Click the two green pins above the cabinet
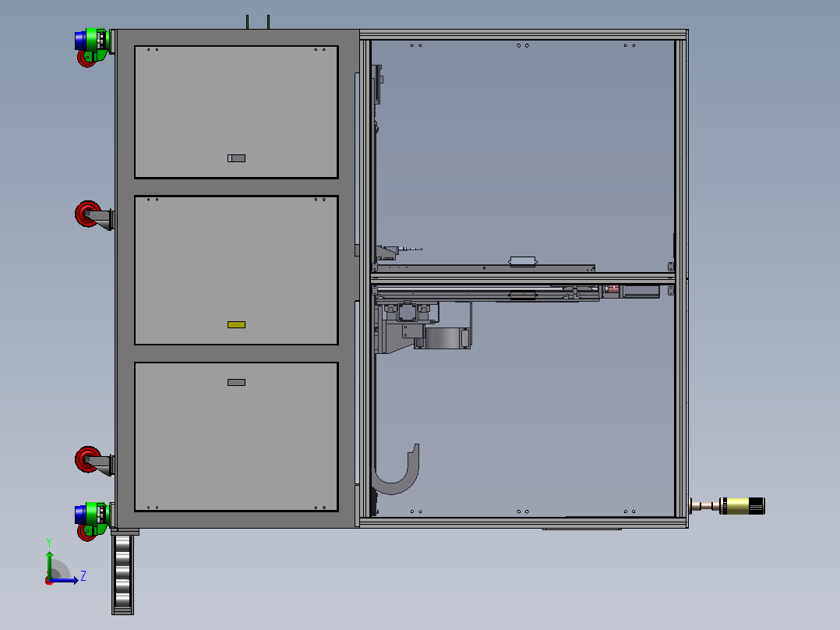This screenshot has height=630, width=840. [x=258, y=22]
